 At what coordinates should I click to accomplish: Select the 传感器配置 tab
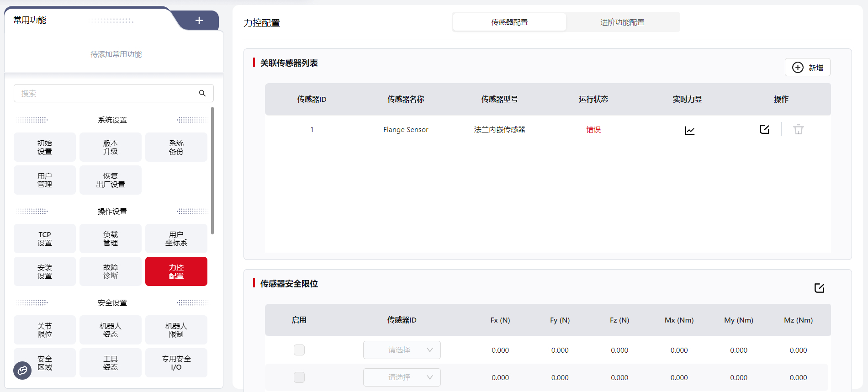509,22
